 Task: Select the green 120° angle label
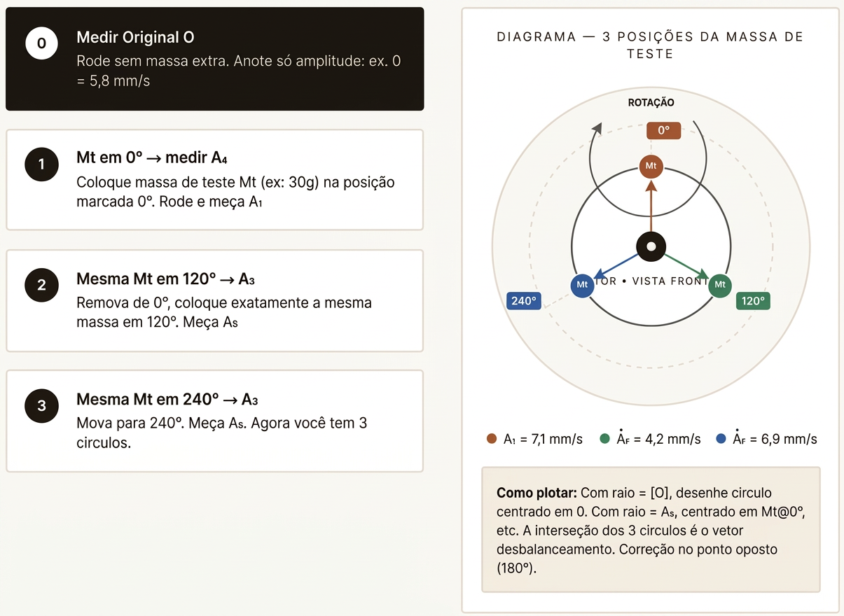tap(753, 301)
